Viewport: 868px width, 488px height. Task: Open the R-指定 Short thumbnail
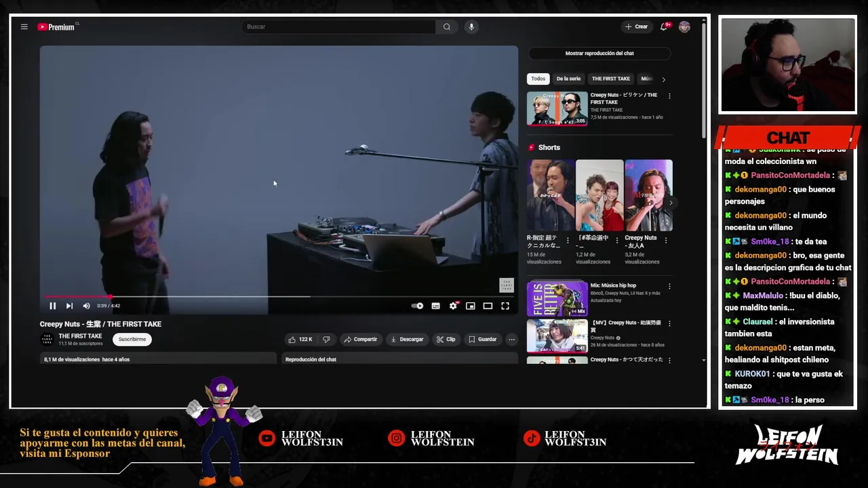(551, 195)
